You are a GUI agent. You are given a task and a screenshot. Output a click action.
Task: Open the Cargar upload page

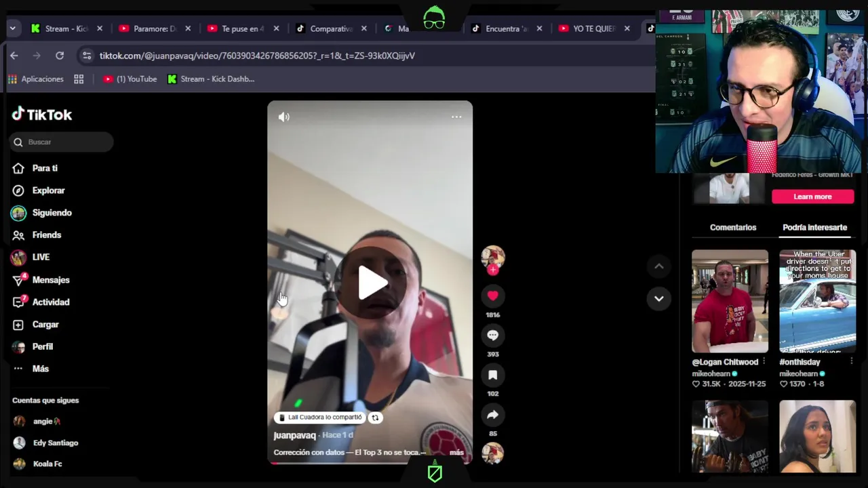tap(45, 325)
